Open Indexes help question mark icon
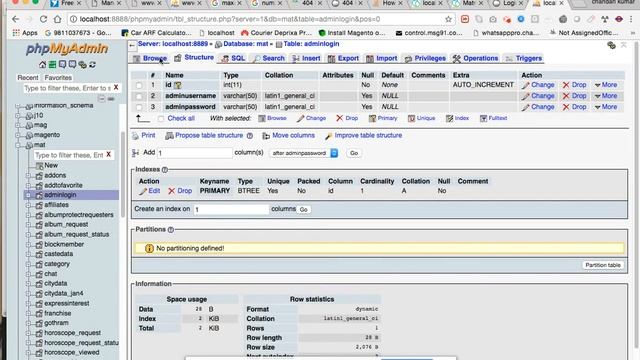This screenshot has height=360, width=640. 165,169
